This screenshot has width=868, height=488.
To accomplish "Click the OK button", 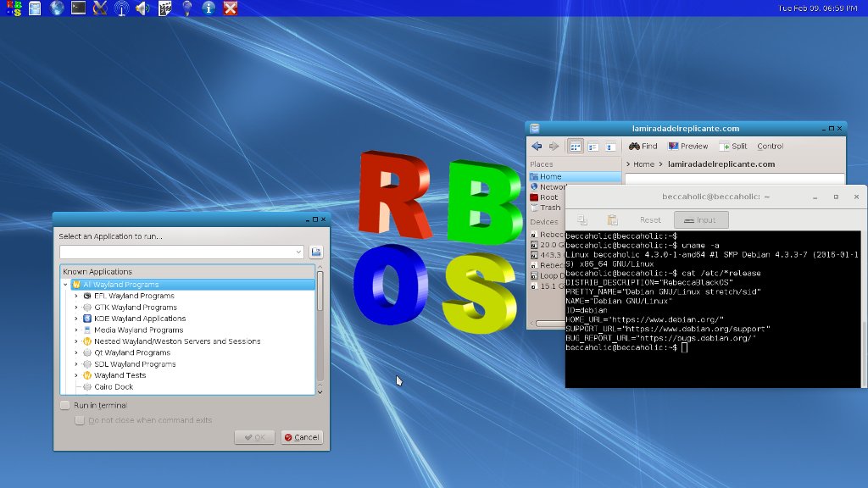I will [x=254, y=437].
